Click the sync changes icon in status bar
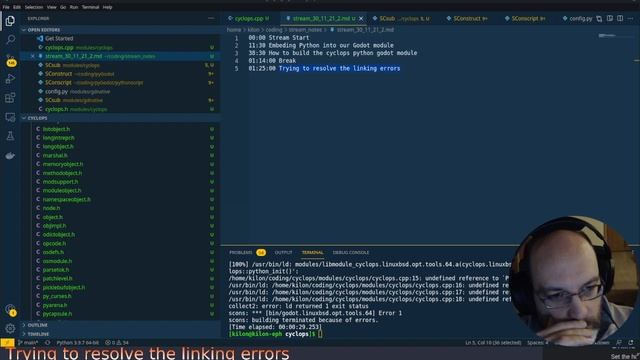Viewport: 640px width, 360px height. 48,342
